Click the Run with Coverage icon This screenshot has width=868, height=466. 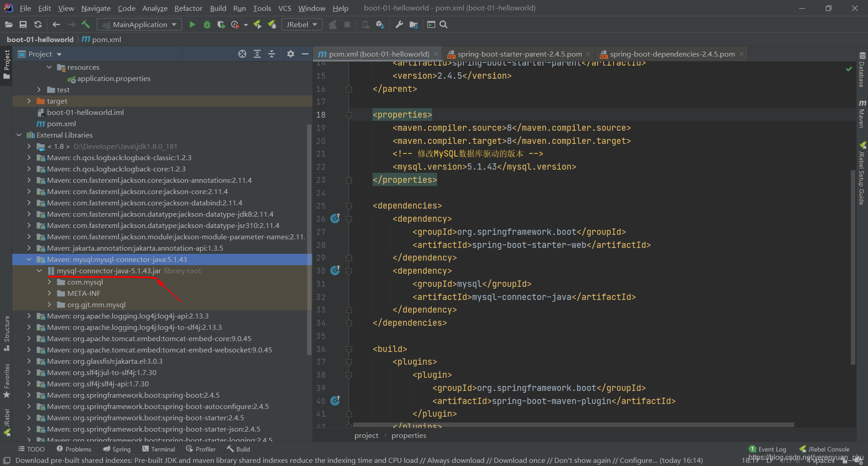coord(221,25)
